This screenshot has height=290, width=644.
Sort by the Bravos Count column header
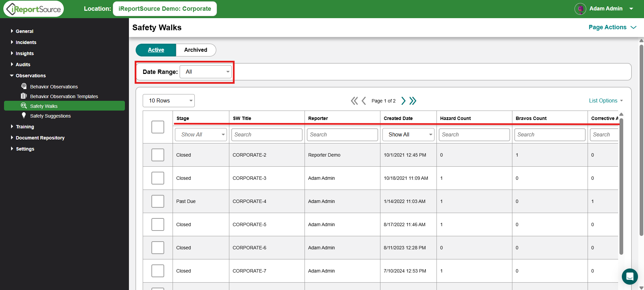coord(531,118)
